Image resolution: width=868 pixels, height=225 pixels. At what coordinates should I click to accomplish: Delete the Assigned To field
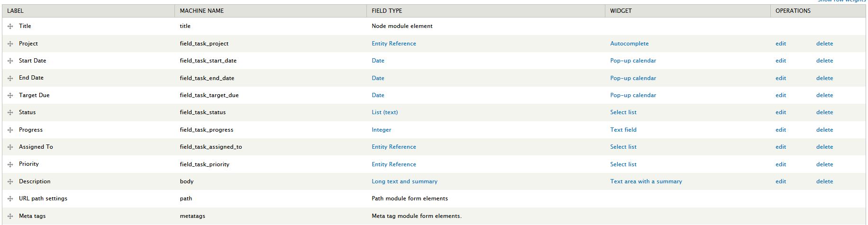(x=824, y=147)
